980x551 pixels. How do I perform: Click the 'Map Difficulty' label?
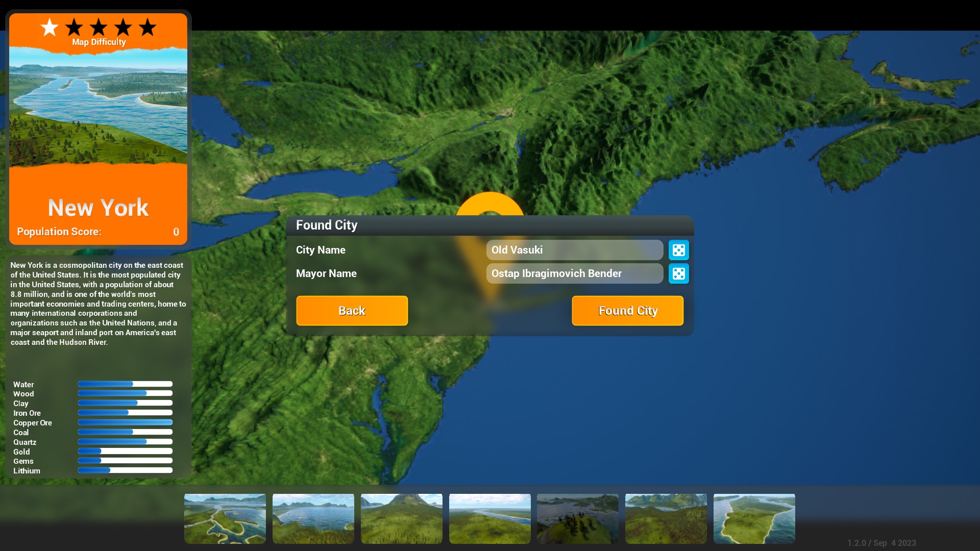click(x=99, y=42)
